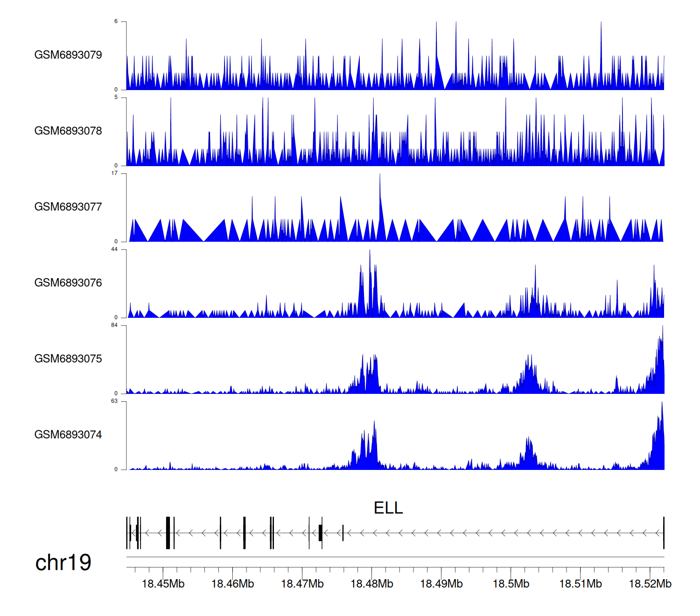The height and width of the screenshot is (616, 700).
Task: Click the tallest peak in GSM6893077 track
Action: tap(380, 177)
